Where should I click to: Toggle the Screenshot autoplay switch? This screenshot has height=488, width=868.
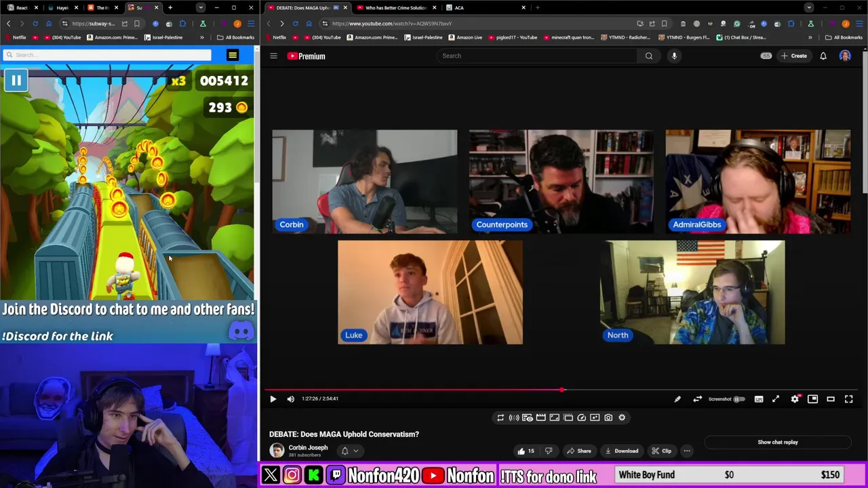[x=738, y=399]
